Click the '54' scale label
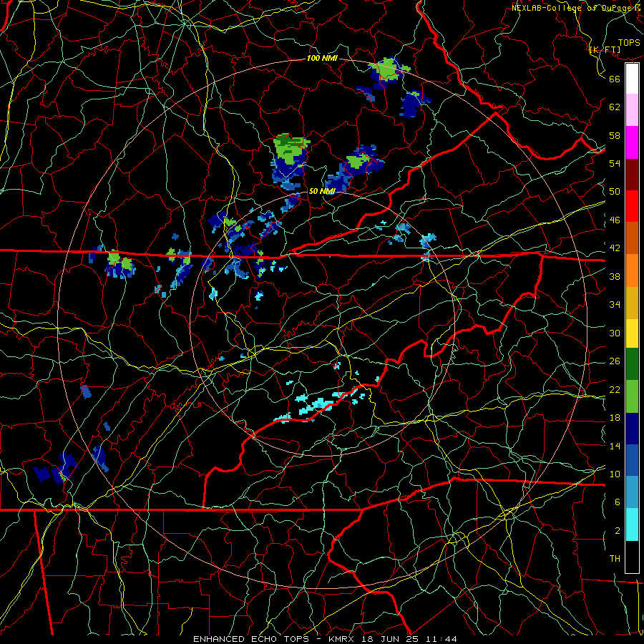 coord(615,163)
